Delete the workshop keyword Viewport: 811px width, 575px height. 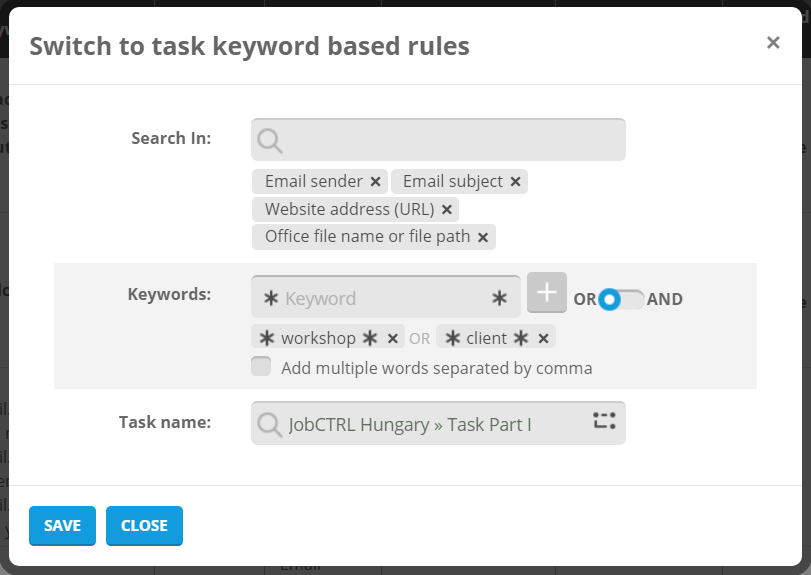[393, 338]
